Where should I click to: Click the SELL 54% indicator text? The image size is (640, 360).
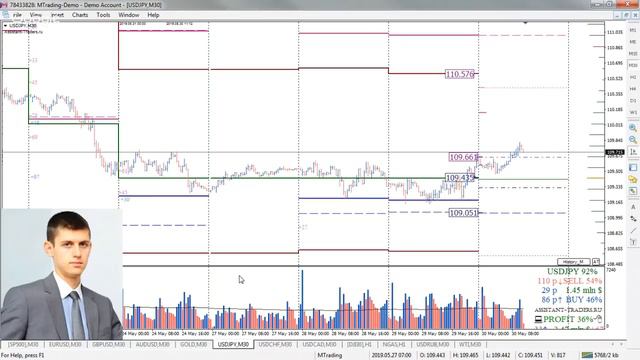[x=582, y=281]
